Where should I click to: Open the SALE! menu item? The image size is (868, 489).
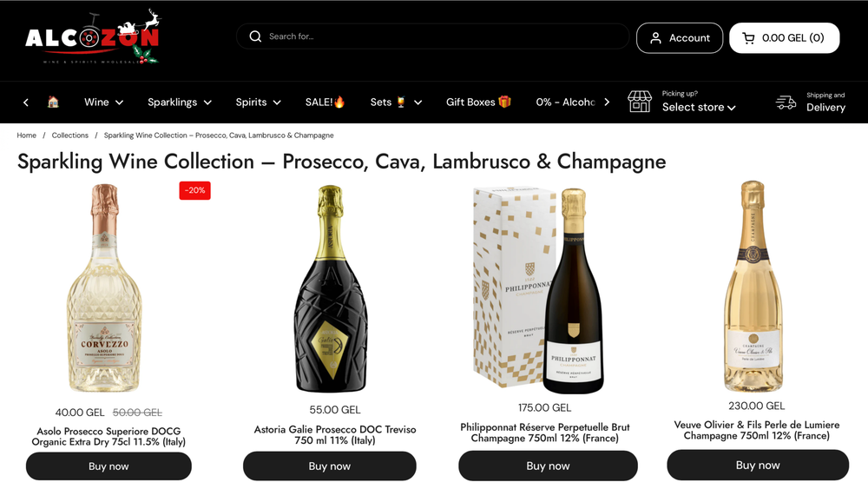pyautogui.click(x=325, y=102)
